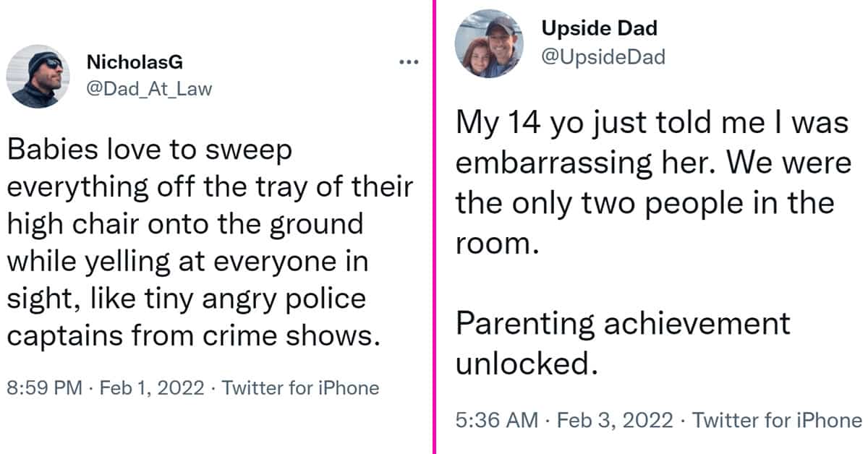Click the pink vertical divider between tweets
This screenshot has width=868, height=454.
coord(435,227)
